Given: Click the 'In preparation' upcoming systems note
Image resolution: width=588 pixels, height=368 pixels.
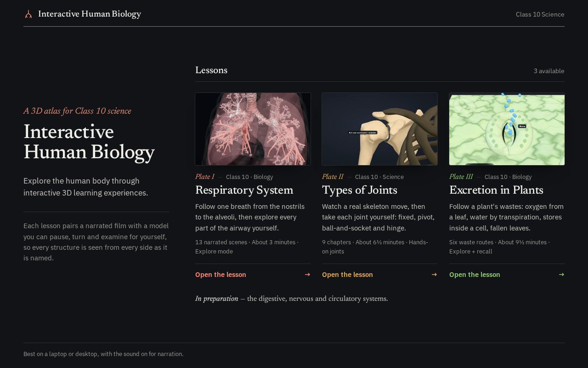Looking at the screenshot, I should [291, 299].
